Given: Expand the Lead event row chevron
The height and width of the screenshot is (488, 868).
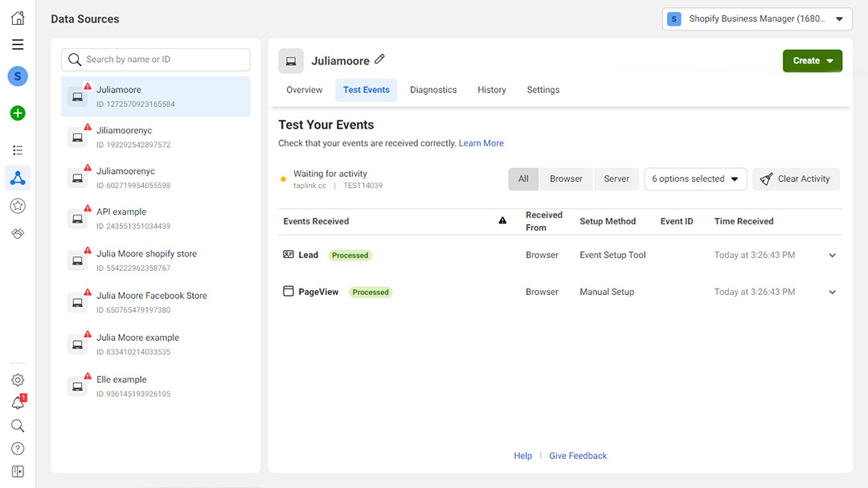Looking at the screenshot, I should pos(832,256).
